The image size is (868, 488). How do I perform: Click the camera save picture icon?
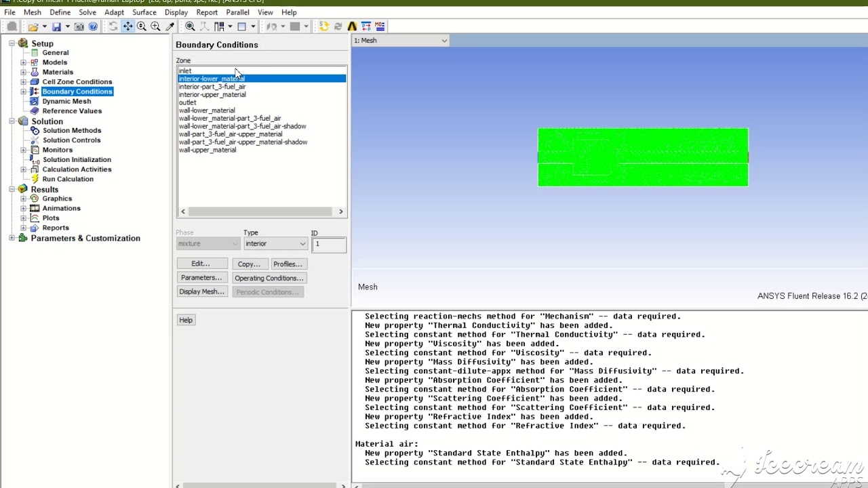click(79, 26)
